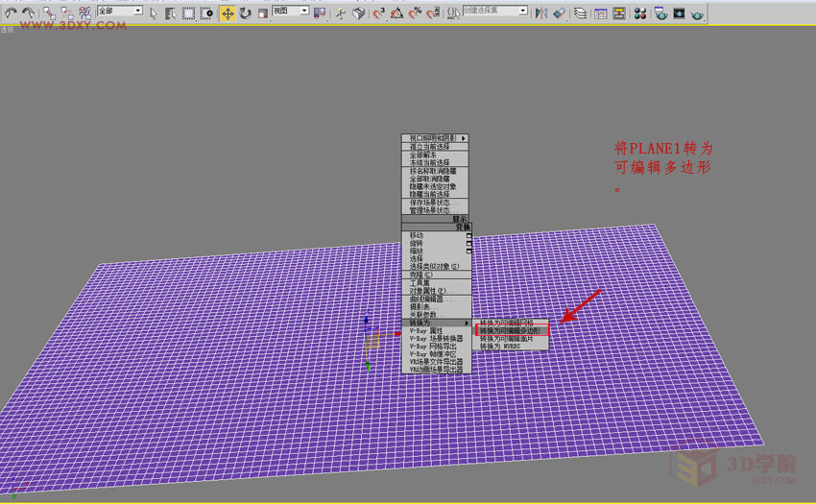Choose 转换为可编辑面片 in submenu

coord(511,339)
